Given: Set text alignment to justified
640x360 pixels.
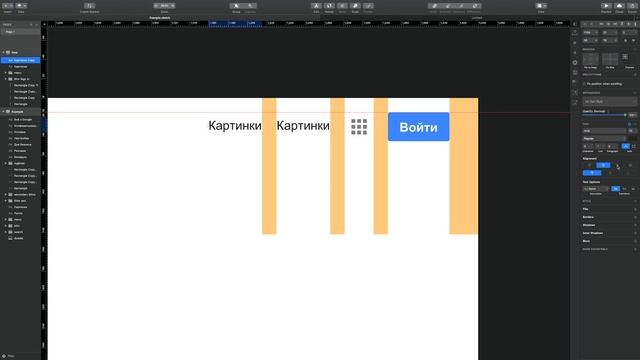Looking at the screenshot, I should (630, 165).
